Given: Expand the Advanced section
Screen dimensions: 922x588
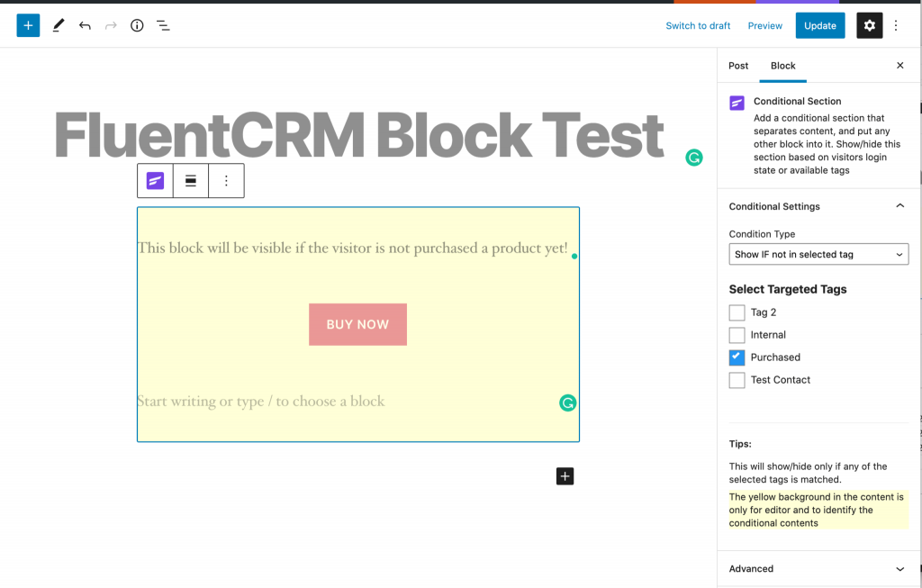Looking at the screenshot, I should pos(818,568).
